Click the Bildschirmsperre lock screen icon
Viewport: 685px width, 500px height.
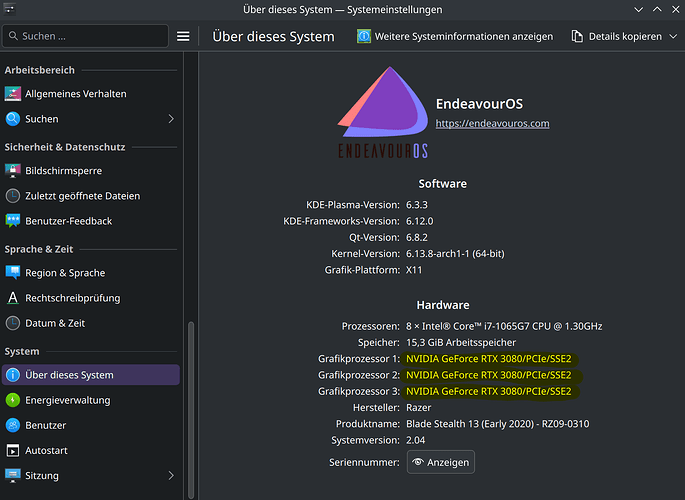tap(13, 171)
